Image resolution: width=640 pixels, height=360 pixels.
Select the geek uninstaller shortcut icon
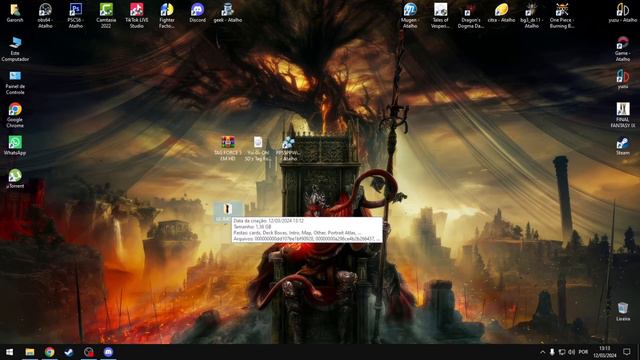228,13
